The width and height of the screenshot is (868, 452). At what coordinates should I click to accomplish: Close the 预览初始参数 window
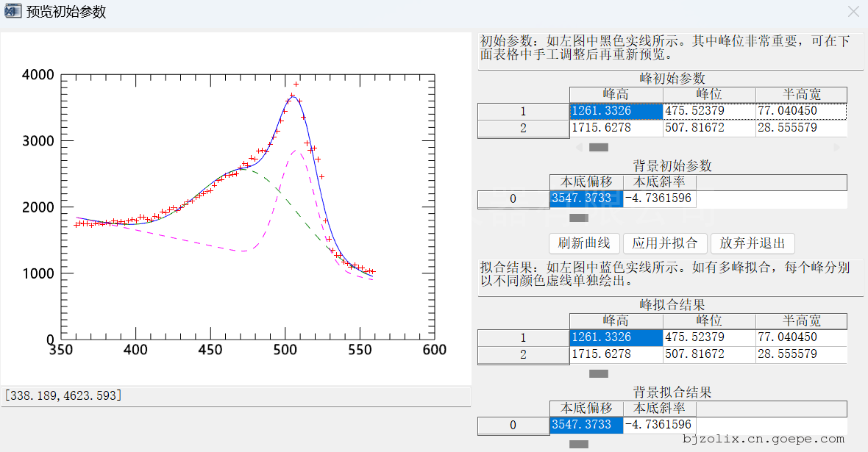(x=853, y=12)
